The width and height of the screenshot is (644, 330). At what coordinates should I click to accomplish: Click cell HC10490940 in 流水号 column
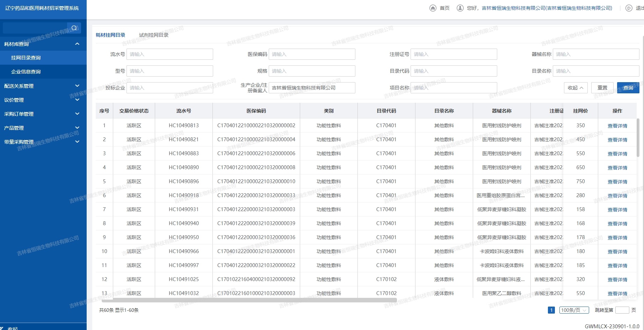point(184,223)
